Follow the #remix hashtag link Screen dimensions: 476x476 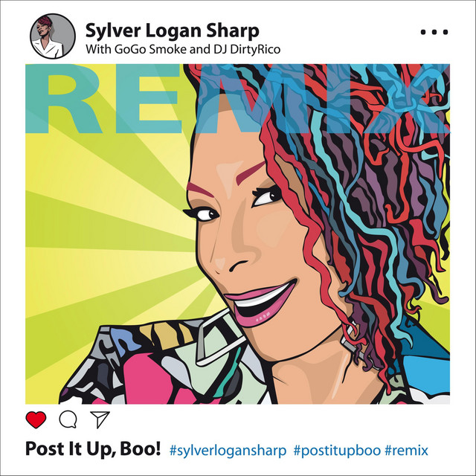(x=407, y=450)
